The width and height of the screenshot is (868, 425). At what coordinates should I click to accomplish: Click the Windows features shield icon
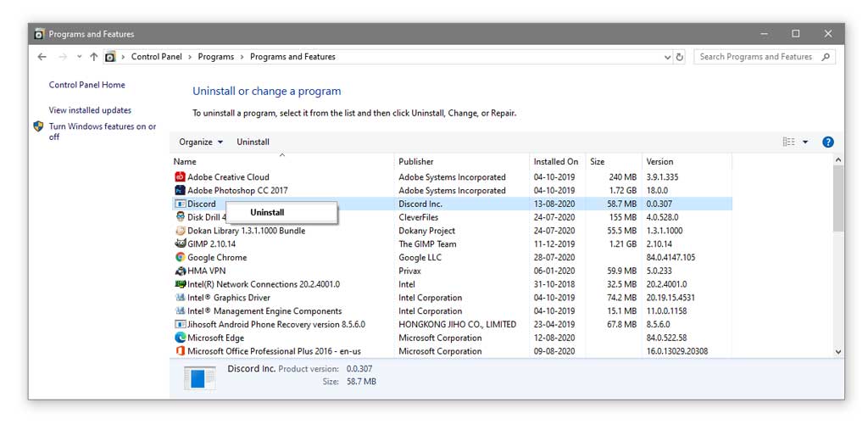click(x=38, y=126)
